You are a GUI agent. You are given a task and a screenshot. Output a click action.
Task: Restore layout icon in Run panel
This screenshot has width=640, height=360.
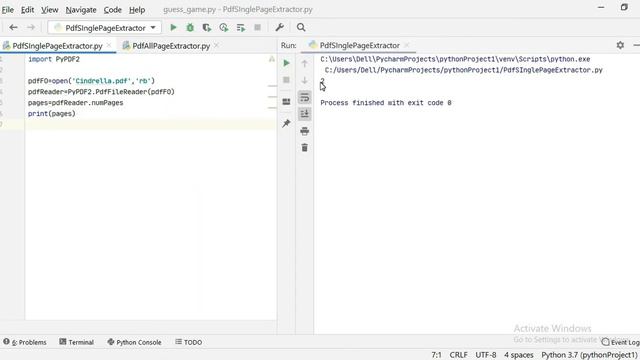coord(286,102)
